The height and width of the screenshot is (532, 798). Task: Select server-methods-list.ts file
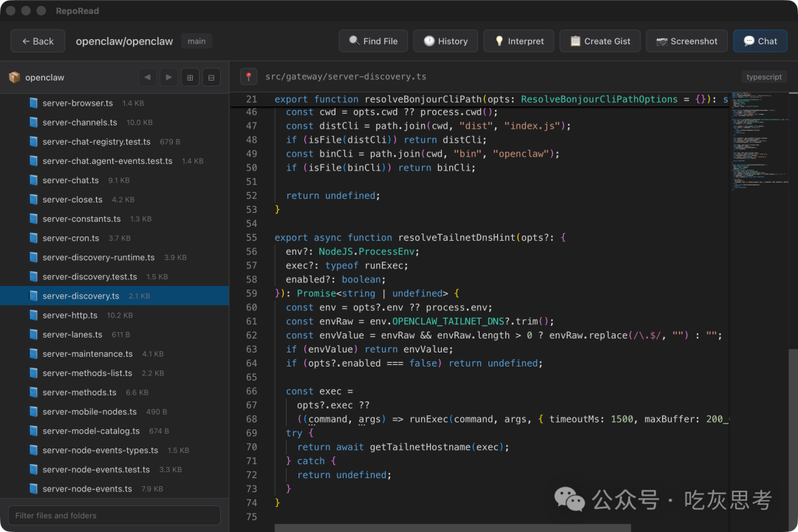pos(115,373)
